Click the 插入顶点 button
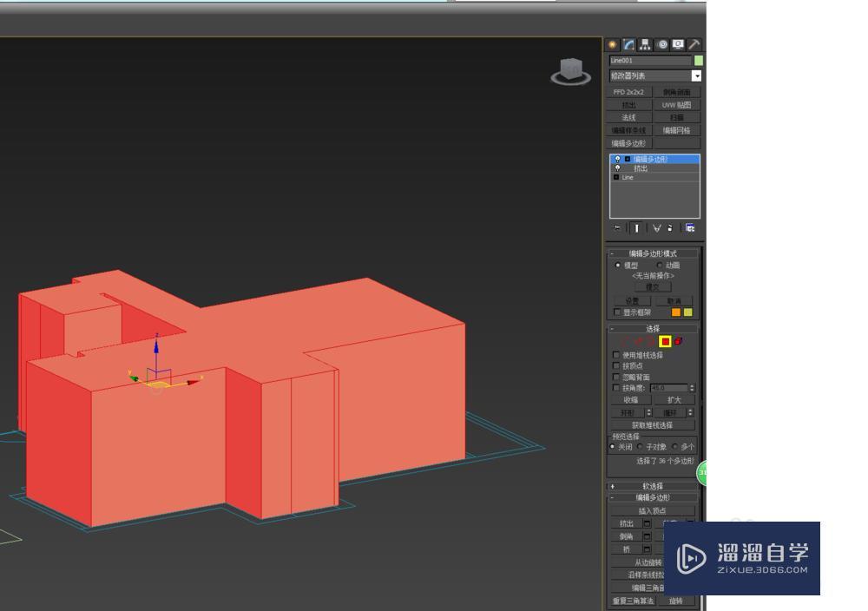Image resolution: width=868 pixels, height=611 pixels. (x=652, y=511)
